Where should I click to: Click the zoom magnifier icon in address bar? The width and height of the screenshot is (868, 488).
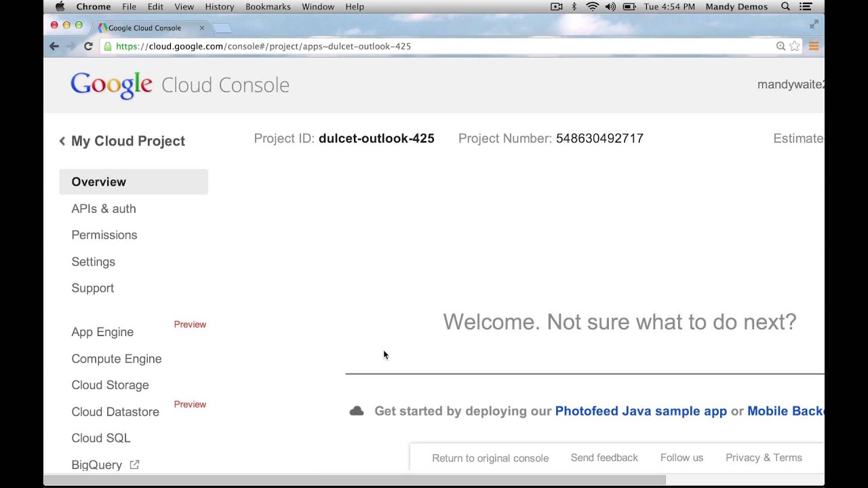(781, 46)
